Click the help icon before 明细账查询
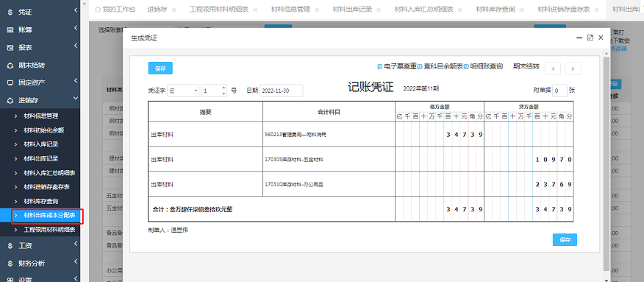 pyautogui.click(x=466, y=66)
